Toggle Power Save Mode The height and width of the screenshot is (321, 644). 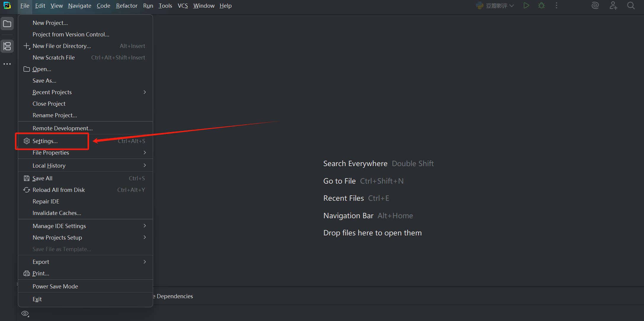[x=55, y=286]
